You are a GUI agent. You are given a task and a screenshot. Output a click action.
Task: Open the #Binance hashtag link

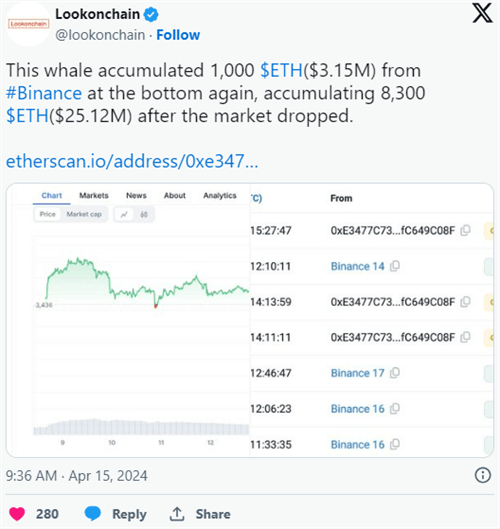44,93
